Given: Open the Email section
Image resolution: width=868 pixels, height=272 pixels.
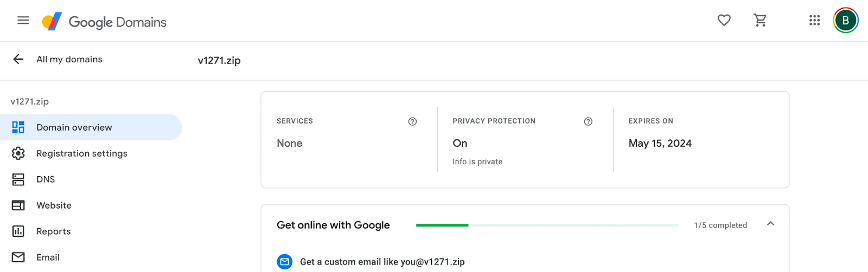Looking at the screenshot, I should [48, 257].
